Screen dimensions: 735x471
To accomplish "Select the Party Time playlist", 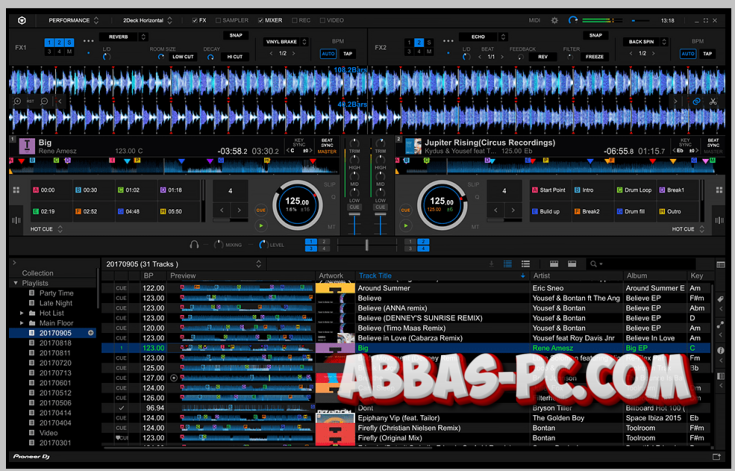I will tap(56, 293).
